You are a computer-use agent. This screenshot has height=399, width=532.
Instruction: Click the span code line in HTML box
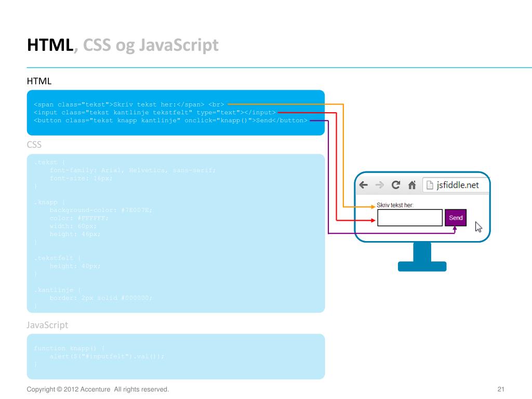click(129, 104)
